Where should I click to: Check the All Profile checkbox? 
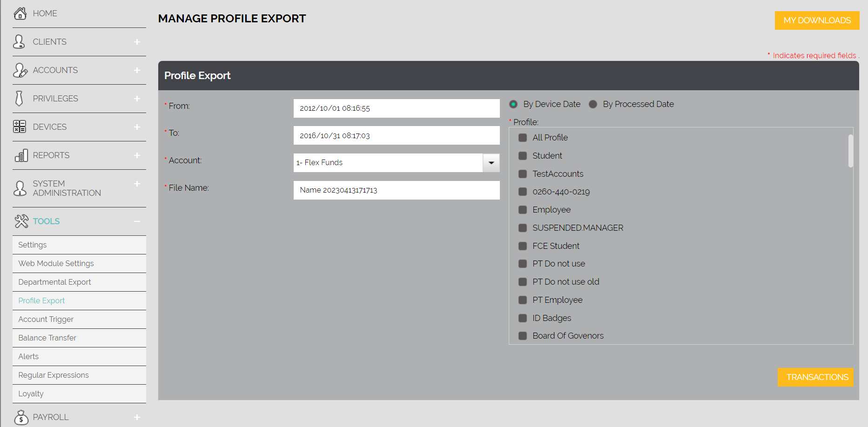coord(523,138)
